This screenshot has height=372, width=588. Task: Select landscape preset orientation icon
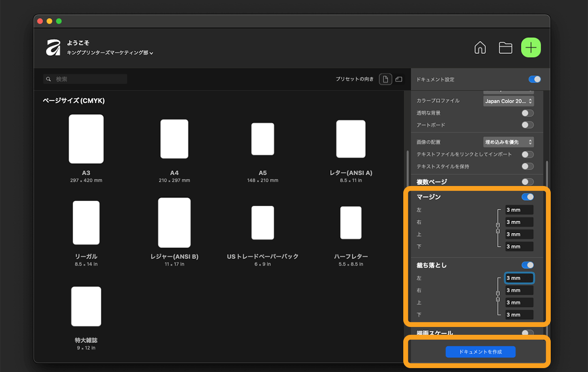point(399,79)
